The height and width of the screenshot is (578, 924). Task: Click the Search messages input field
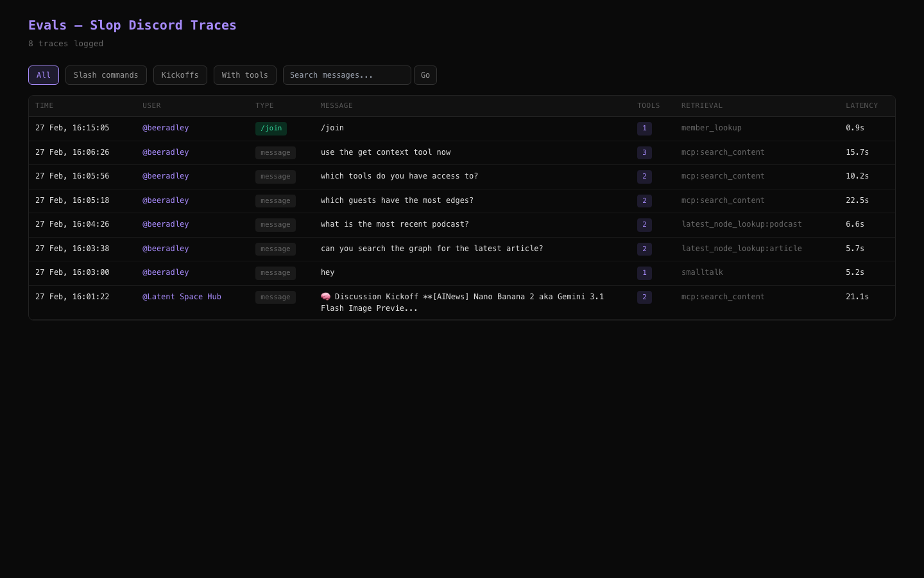click(x=346, y=75)
